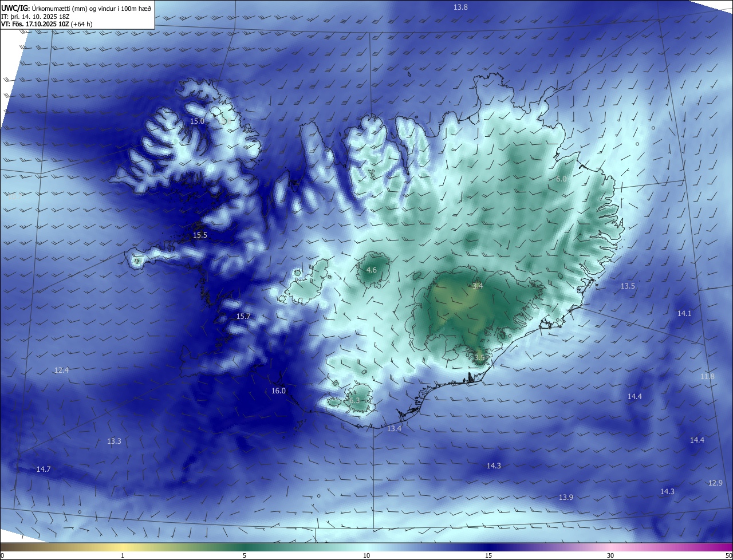Click the 13.9 value label

tap(566, 498)
